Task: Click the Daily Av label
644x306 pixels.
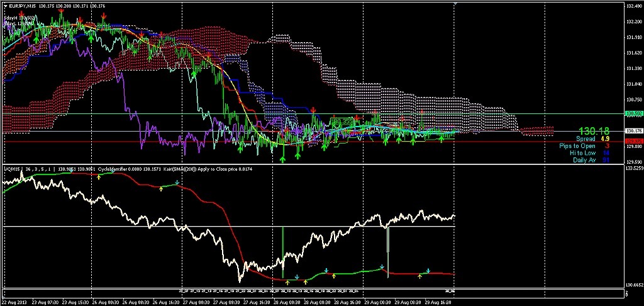Action: click(584, 160)
